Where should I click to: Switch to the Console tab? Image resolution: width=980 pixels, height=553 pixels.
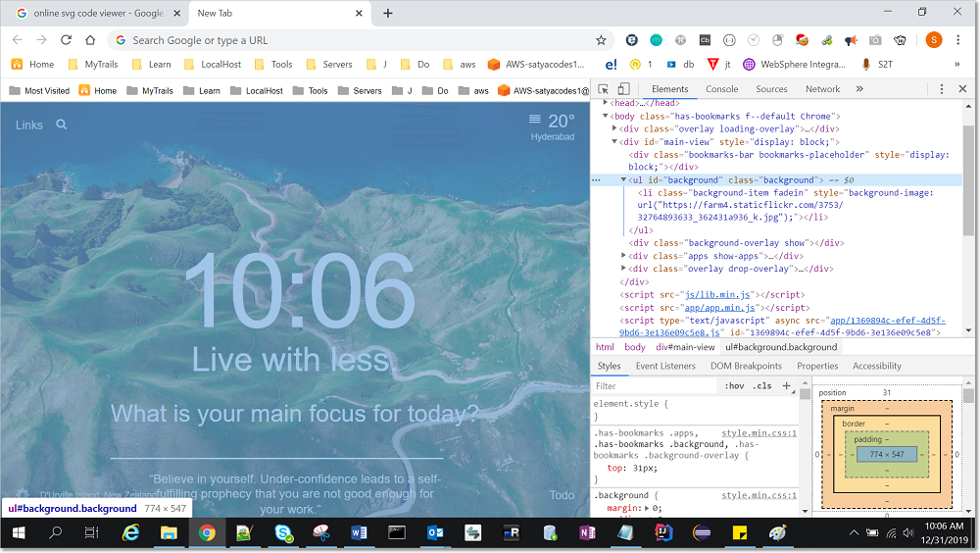pyautogui.click(x=721, y=89)
